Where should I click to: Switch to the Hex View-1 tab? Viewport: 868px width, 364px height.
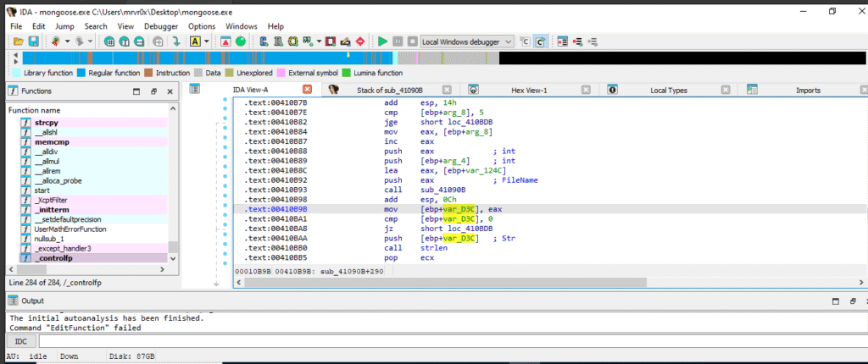coord(531,91)
